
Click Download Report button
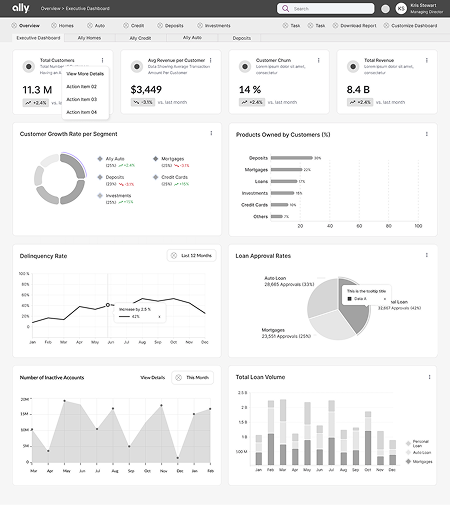[355, 26]
